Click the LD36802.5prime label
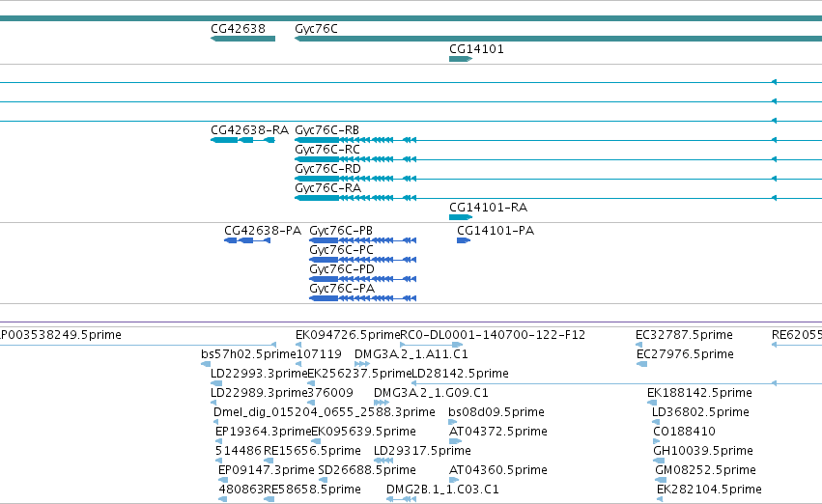Screen dimensions: 822x504 click(x=700, y=412)
